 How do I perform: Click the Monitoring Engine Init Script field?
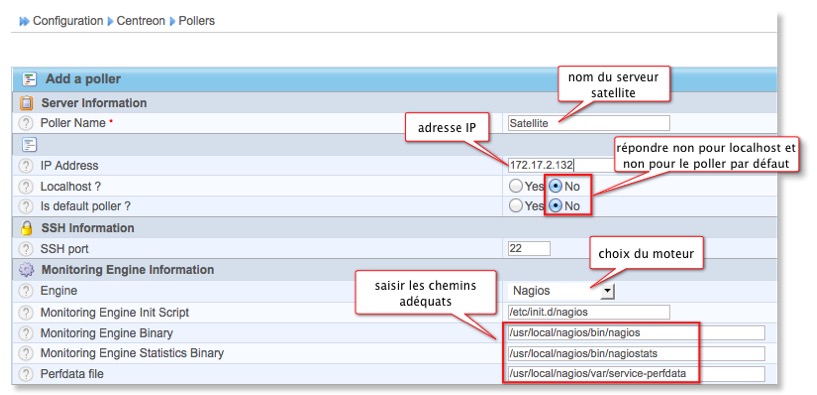pos(589,312)
